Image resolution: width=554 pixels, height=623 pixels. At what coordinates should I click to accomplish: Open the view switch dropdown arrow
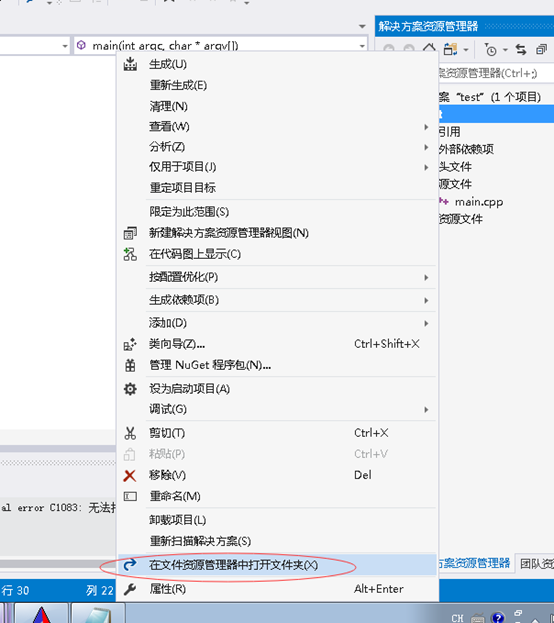(466, 50)
